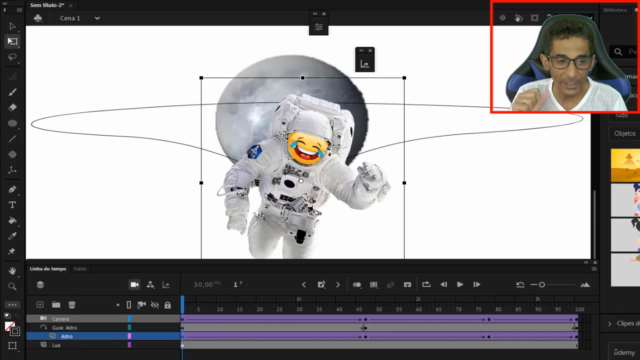
Task: Open the Cena 1 scene dropdown
Action: (x=97, y=18)
